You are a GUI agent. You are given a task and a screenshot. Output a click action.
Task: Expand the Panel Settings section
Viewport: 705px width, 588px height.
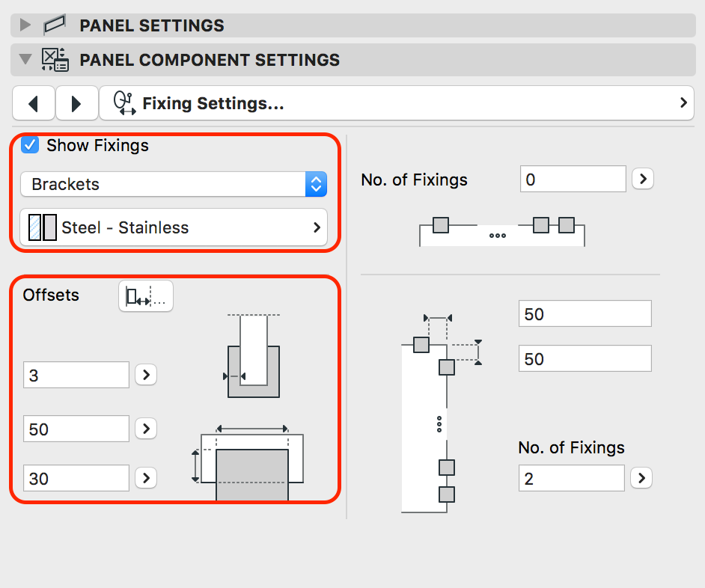(25, 25)
